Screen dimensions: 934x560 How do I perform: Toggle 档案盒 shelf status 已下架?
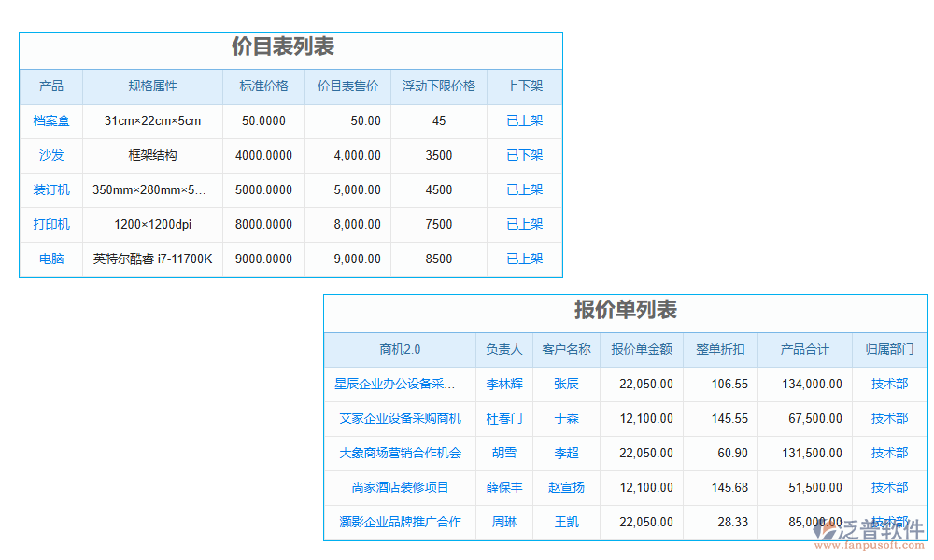[523, 120]
